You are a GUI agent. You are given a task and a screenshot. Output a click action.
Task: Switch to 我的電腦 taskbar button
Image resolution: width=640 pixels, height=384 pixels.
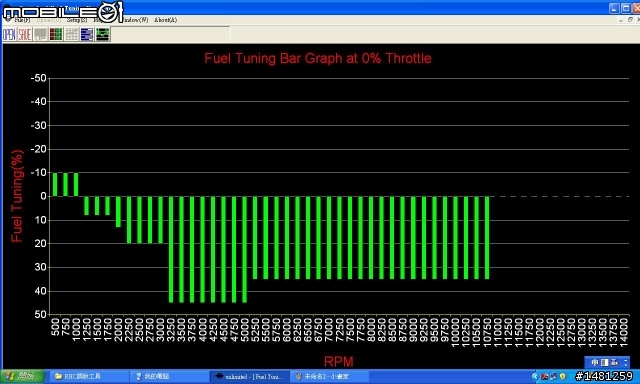[x=169, y=376]
